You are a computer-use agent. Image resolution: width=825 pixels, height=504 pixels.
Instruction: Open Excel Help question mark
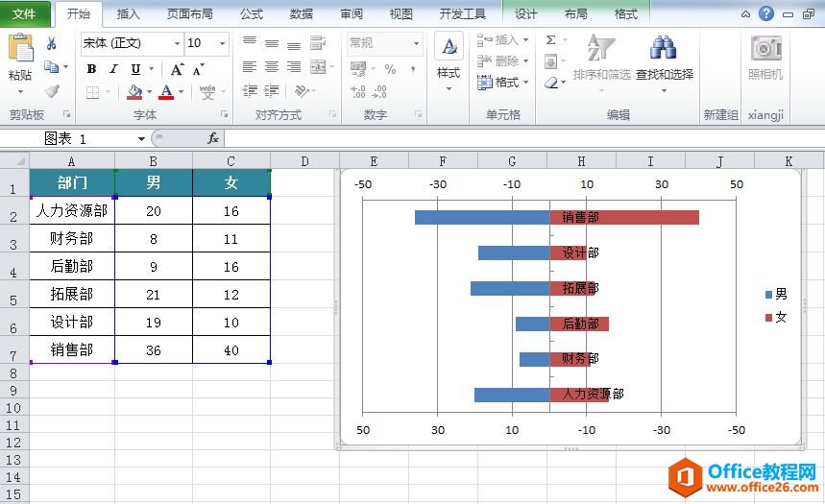pos(766,13)
